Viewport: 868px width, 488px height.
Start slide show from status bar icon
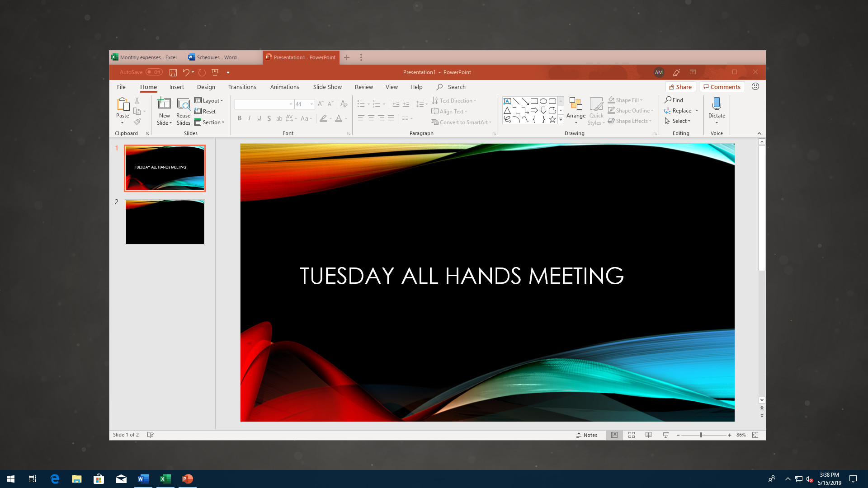665,435
